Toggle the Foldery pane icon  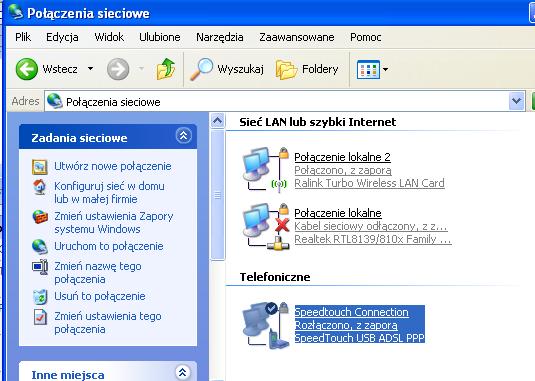(286, 69)
